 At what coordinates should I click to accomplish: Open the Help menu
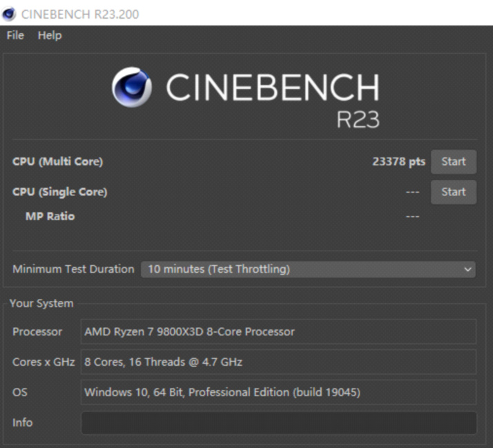pos(50,35)
